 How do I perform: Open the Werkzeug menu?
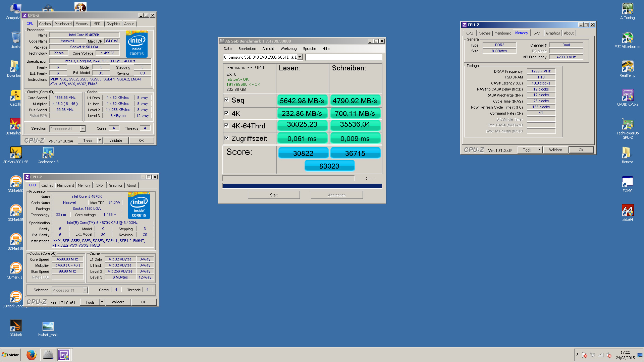[x=288, y=49]
